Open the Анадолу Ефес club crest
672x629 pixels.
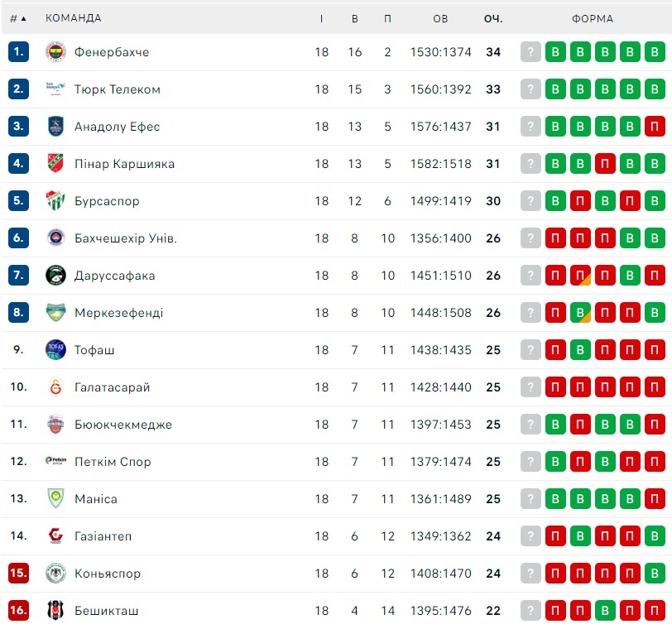pyautogui.click(x=55, y=127)
